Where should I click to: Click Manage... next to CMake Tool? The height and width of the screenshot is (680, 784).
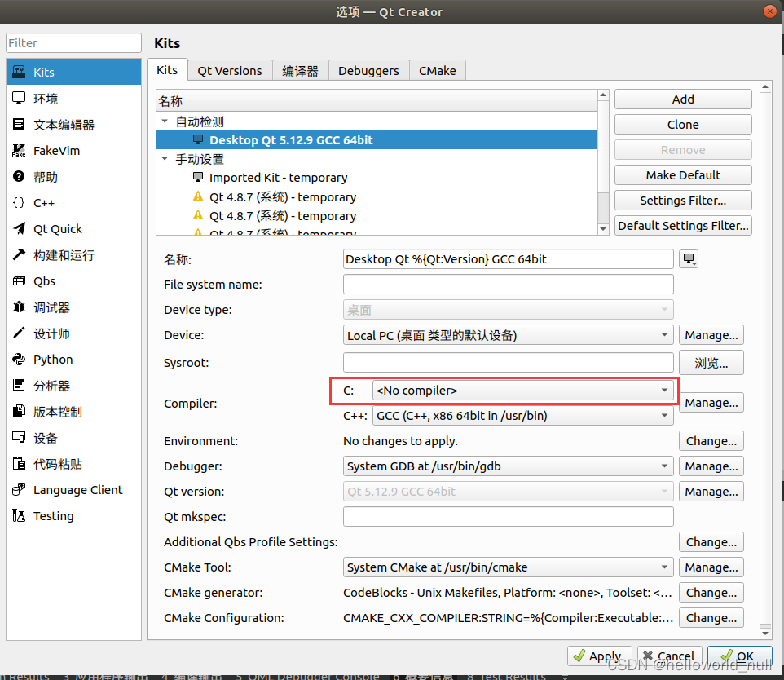coord(711,567)
